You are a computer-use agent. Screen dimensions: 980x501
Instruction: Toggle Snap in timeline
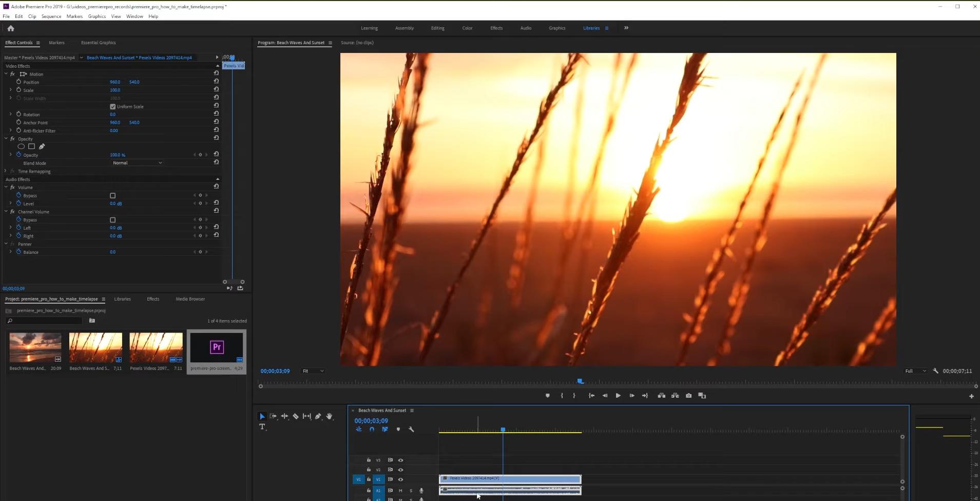[372, 430]
